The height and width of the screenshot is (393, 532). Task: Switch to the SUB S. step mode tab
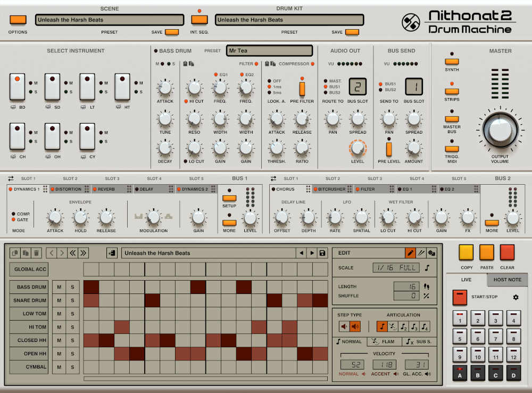click(x=420, y=341)
